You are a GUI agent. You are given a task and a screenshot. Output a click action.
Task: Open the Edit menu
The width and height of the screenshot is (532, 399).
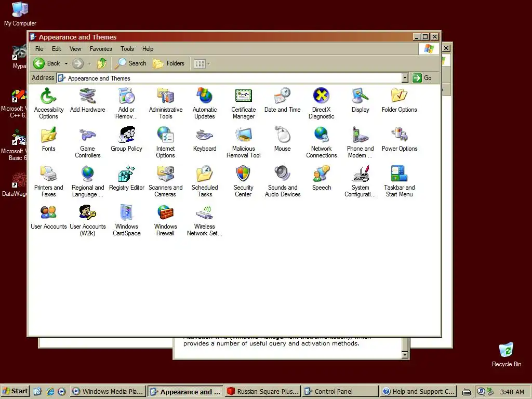(x=56, y=49)
